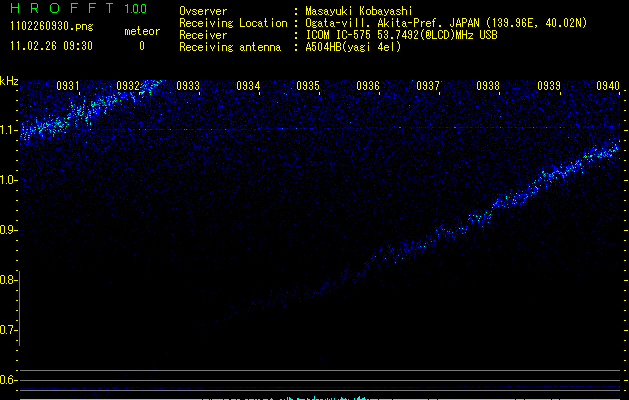Image resolution: width=629 pixels, height=400 pixels.
Task: Click the 0938 time marker
Action: [488, 85]
